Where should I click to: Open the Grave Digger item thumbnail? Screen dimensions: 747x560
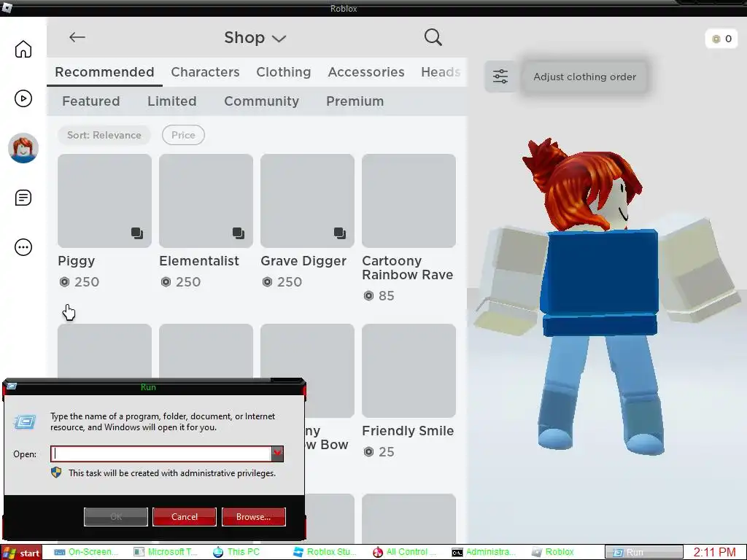coord(307,201)
